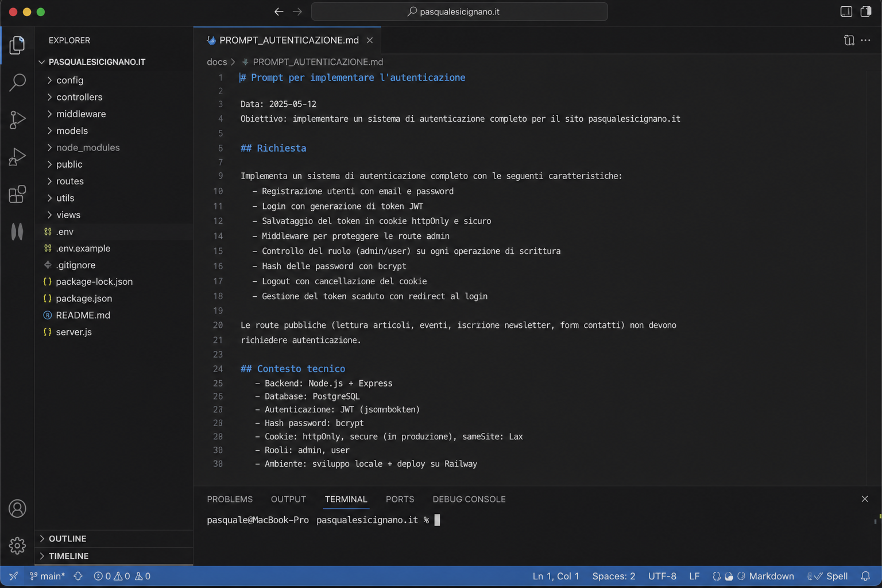Go back with the left arrow
This screenshot has height=588, width=882.
pos(279,11)
